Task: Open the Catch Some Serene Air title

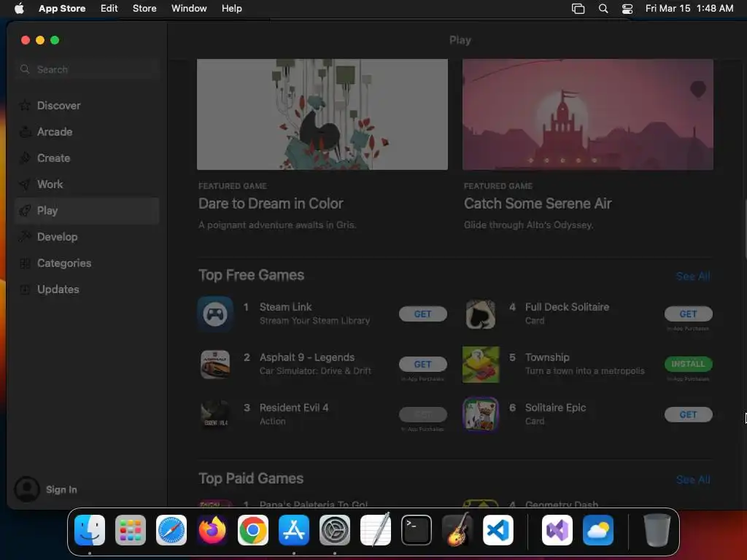Action: coord(538,203)
